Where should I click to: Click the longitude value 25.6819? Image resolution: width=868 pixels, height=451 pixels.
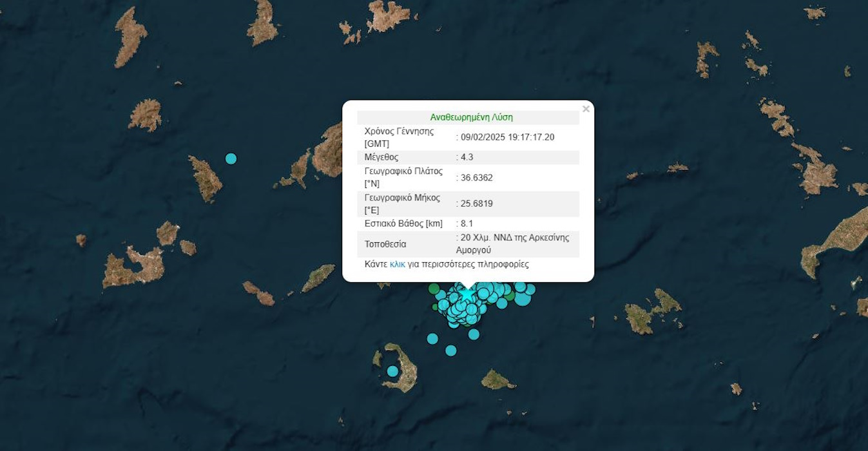[477, 204]
